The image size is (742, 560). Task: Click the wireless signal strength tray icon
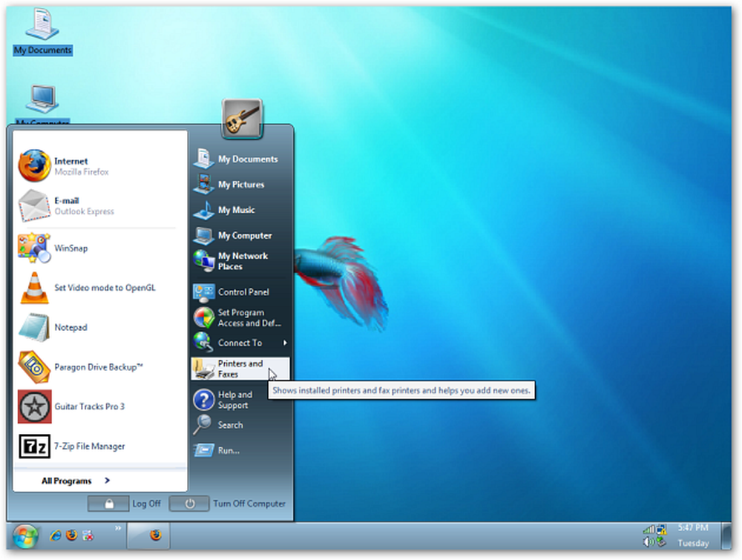649,530
